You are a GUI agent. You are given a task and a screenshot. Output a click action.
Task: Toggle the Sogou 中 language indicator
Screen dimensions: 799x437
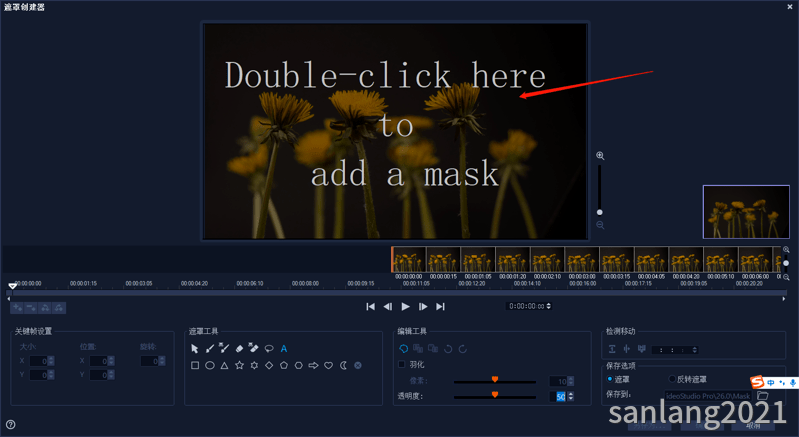point(770,383)
